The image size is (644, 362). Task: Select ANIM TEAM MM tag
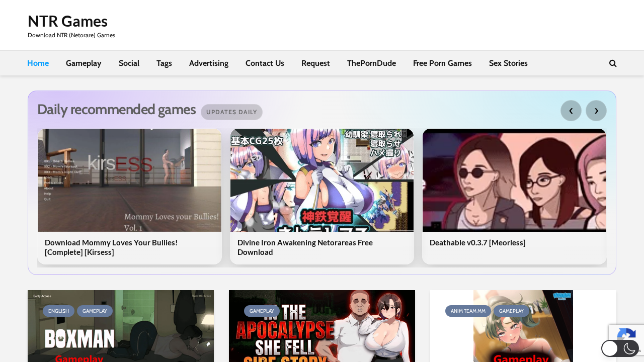click(468, 311)
